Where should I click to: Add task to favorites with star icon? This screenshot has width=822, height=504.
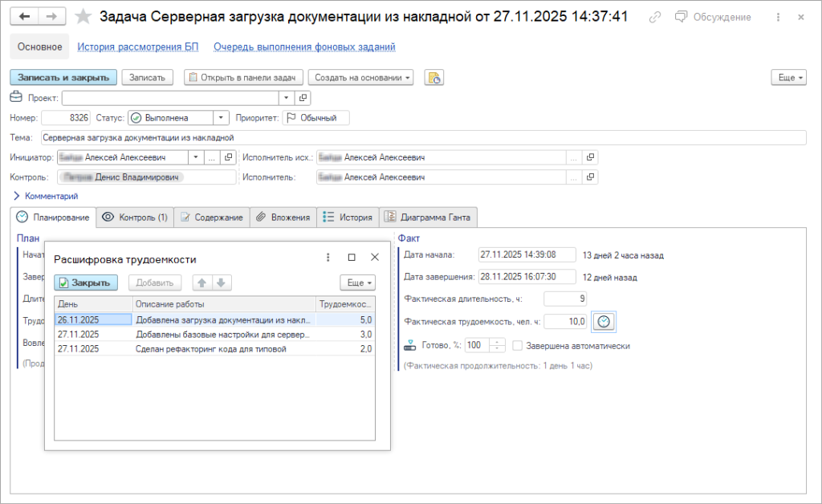coord(83,17)
